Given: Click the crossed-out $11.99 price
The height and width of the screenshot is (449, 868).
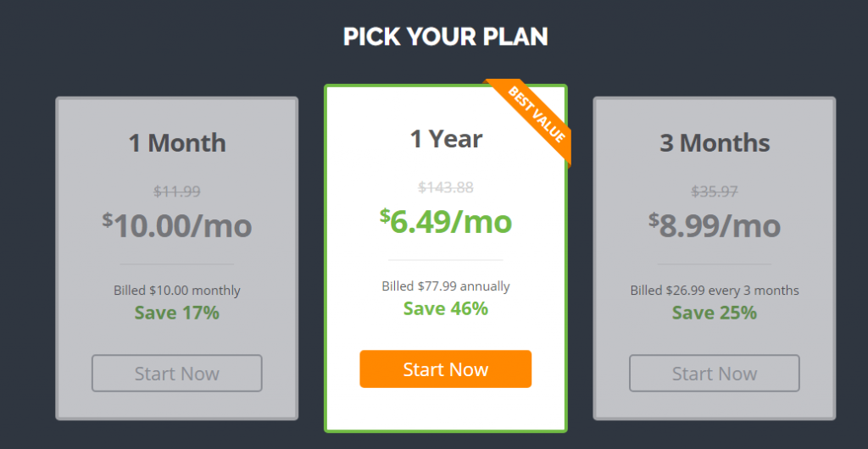Looking at the screenshot, I should pyautogui.click(x=177, y=191).
